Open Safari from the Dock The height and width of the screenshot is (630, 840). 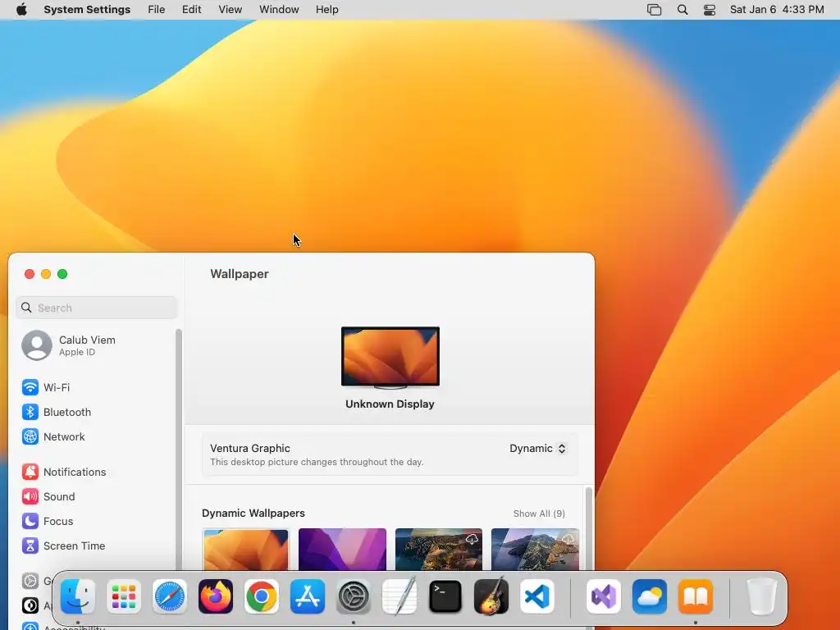pos(170,596)
